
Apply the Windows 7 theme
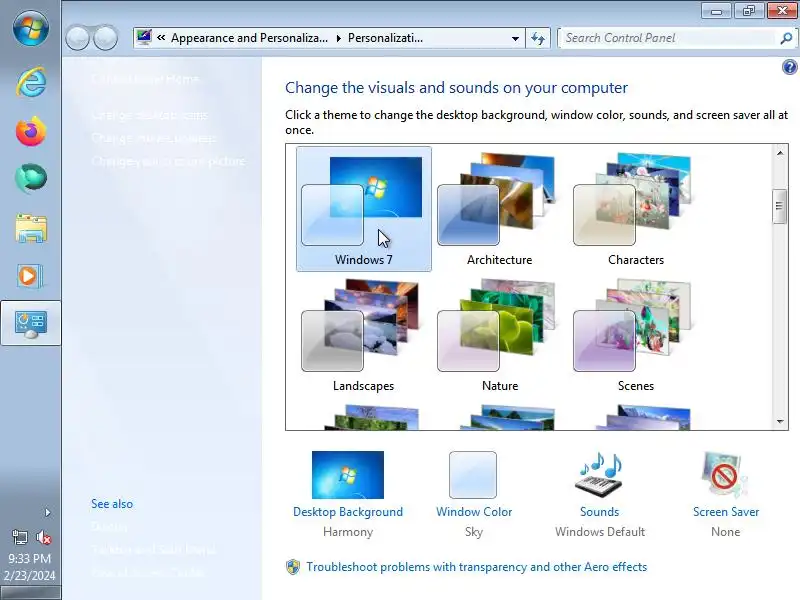click(x=363, y=209)
